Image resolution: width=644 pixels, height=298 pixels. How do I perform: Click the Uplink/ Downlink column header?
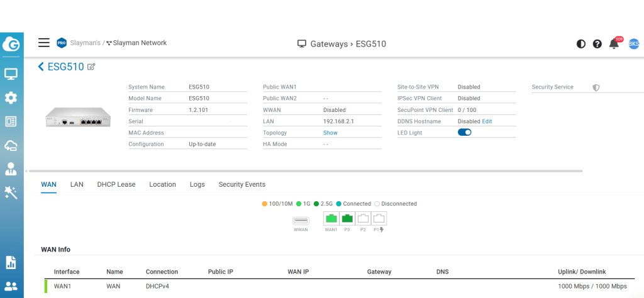click(582, 272)
